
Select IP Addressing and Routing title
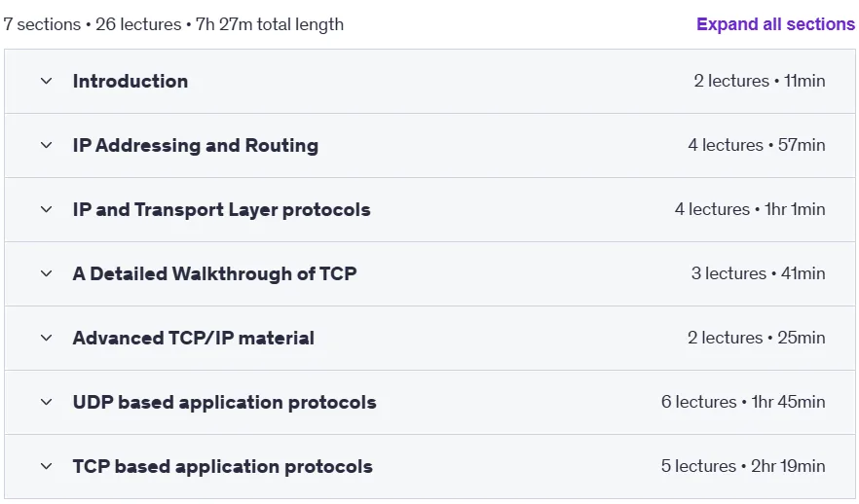click(x=196, y=146)
